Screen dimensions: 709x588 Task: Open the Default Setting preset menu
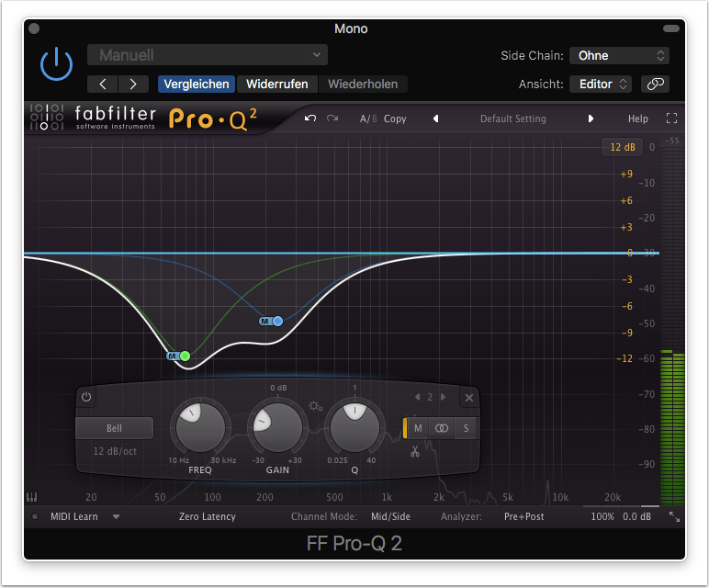512,119
